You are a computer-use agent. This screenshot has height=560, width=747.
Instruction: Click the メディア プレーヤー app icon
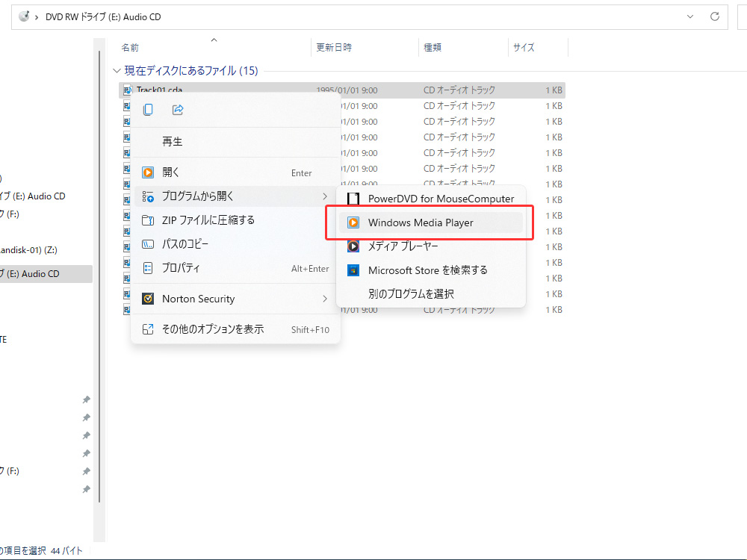tap(353, 246)
